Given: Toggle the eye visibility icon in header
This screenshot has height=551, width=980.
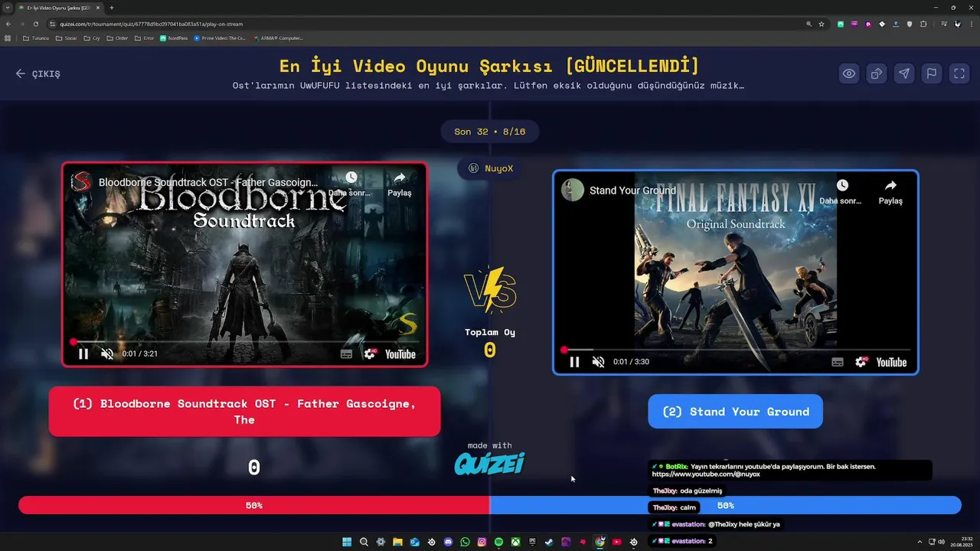Looking at the screenshot, I should click(849, 73).
